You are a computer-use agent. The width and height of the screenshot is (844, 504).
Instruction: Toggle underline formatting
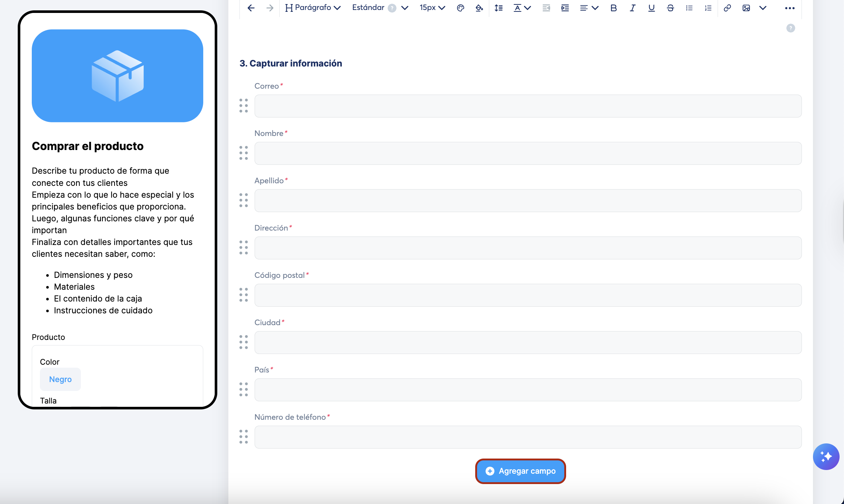[x=651, y=8]
